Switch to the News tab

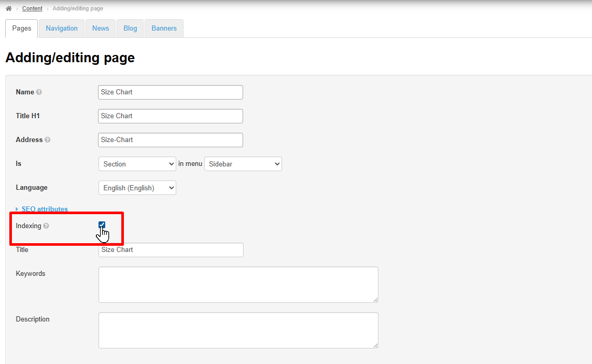click(101, 29)
